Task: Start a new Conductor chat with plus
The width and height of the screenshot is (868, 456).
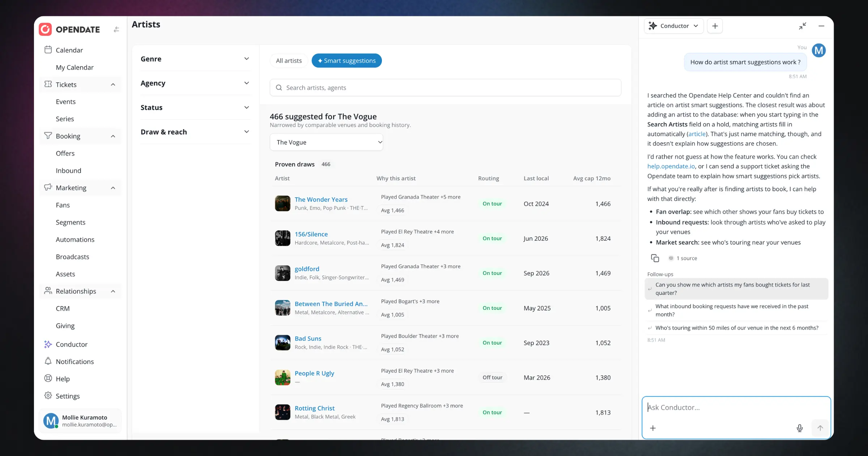Action: [715, 26]
